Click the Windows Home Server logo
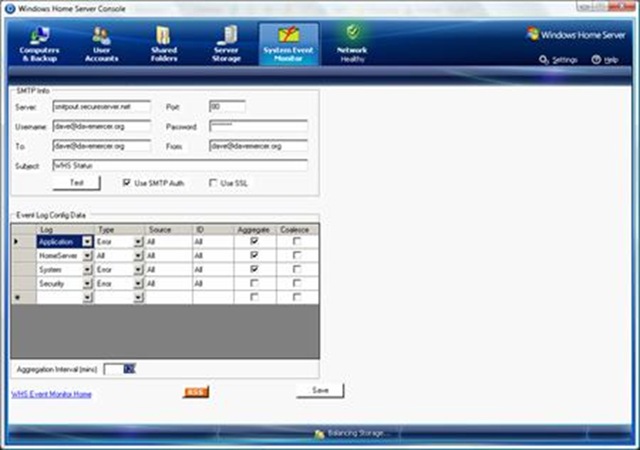This screenshot has height=450, width=640. coord(576,35)
